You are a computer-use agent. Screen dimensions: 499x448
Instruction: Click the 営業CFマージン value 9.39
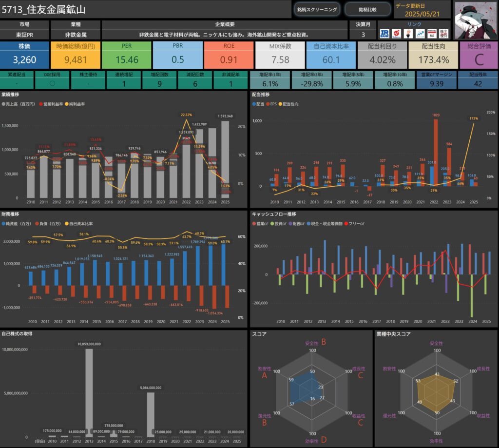(x=437, y=84)
